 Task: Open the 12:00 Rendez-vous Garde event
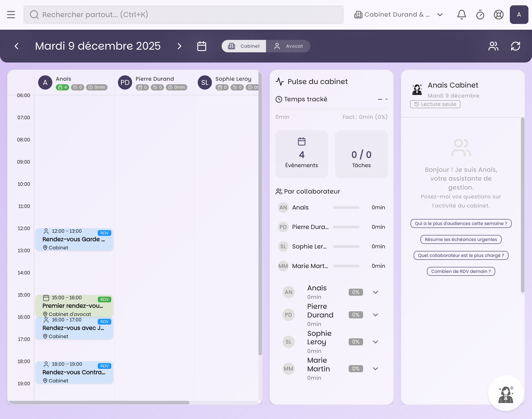pos(74,239)
